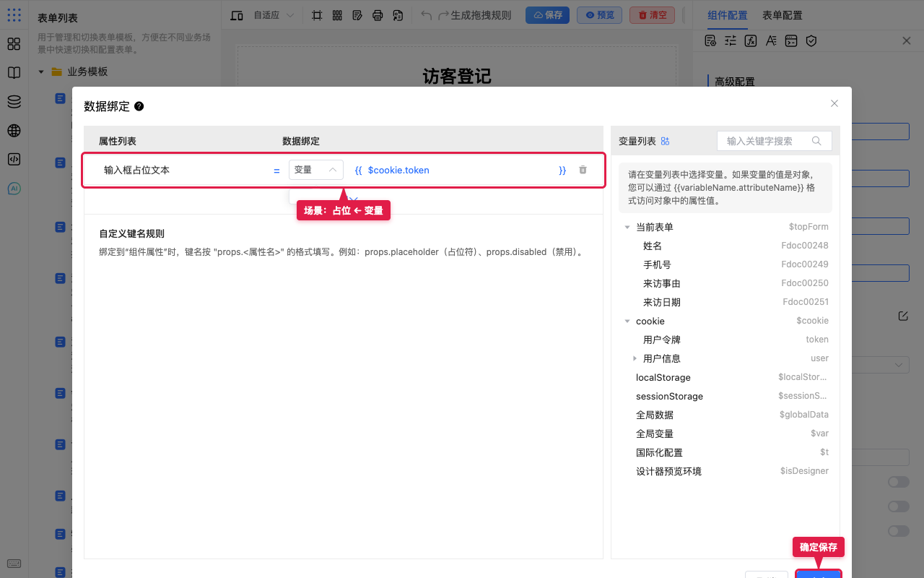Open the window event config icon
The width and height of the screenshot is (924, 578).
(x=791, y=41)
